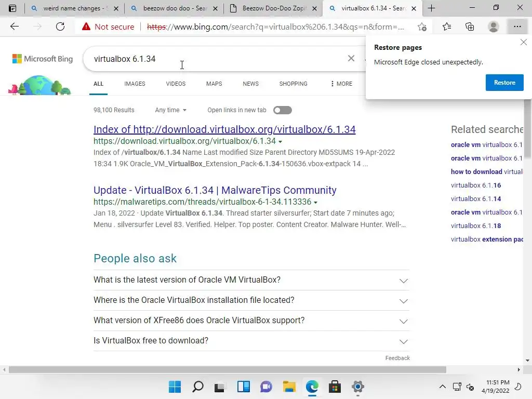Click Microsoft Edge taskbar icon
This screenshot has width=532, height=399.
(x=312, y=387)
